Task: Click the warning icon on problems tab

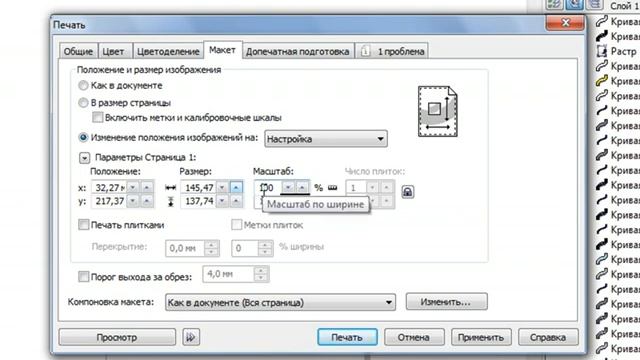Action: pos(365,51)
